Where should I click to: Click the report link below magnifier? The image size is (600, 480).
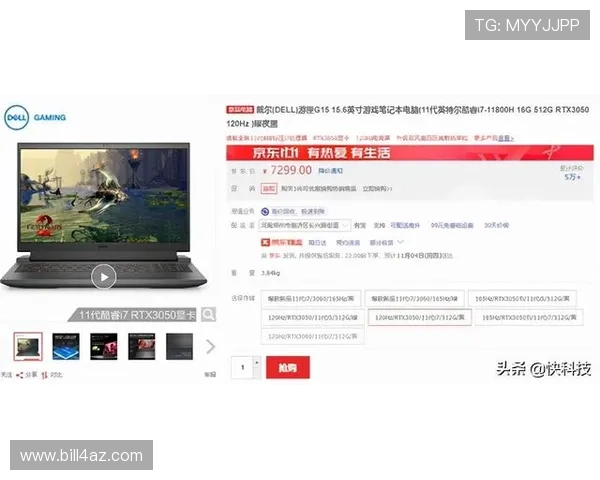210,375
